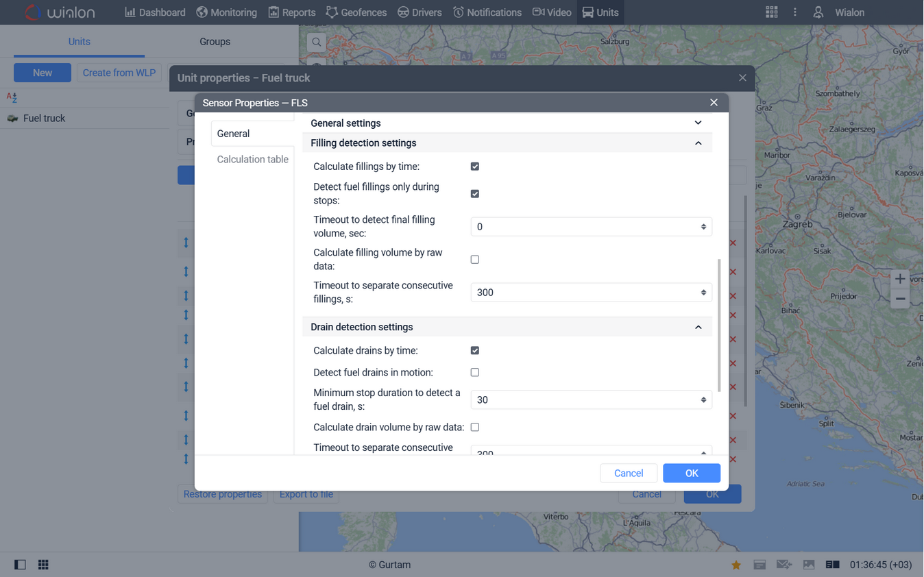Zoom out on the map

pos(900,299)
